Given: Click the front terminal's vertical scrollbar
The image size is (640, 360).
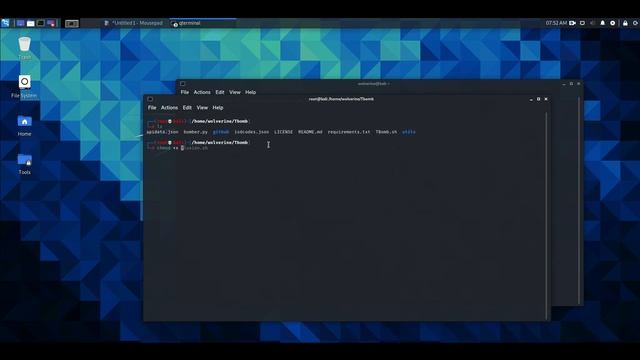Looking at the screenshot, I should click(x=546, y=216).
